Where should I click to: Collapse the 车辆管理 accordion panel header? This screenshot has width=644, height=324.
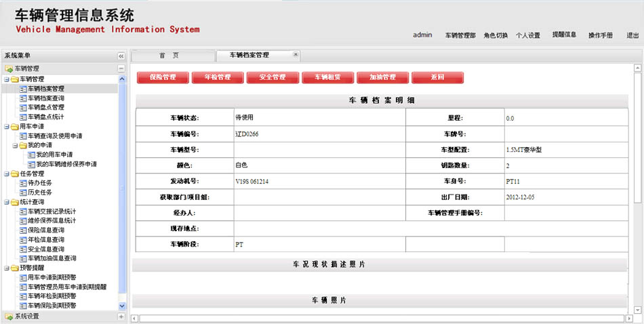tap(121, 68)
